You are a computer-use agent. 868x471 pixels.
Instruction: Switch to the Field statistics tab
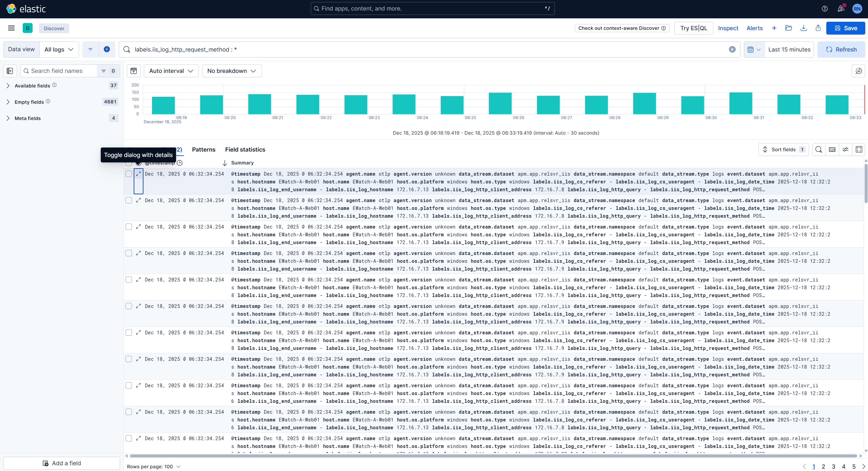point(245,150)
